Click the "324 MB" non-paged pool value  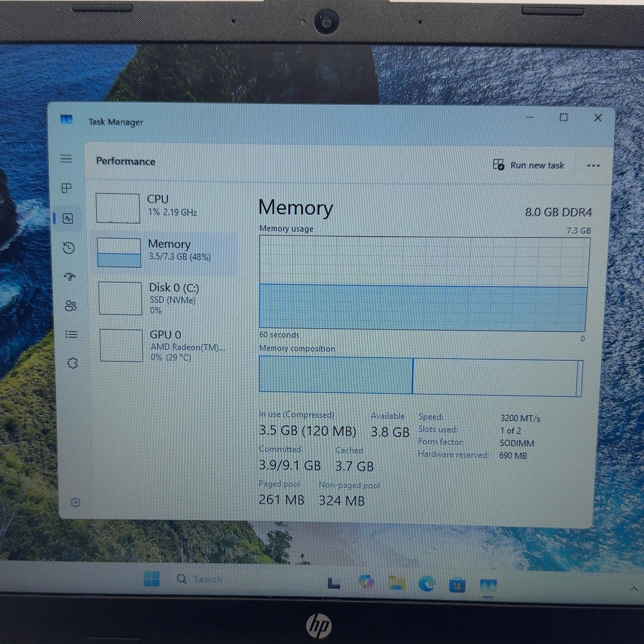pyautogui.click(x=342, y=501)
